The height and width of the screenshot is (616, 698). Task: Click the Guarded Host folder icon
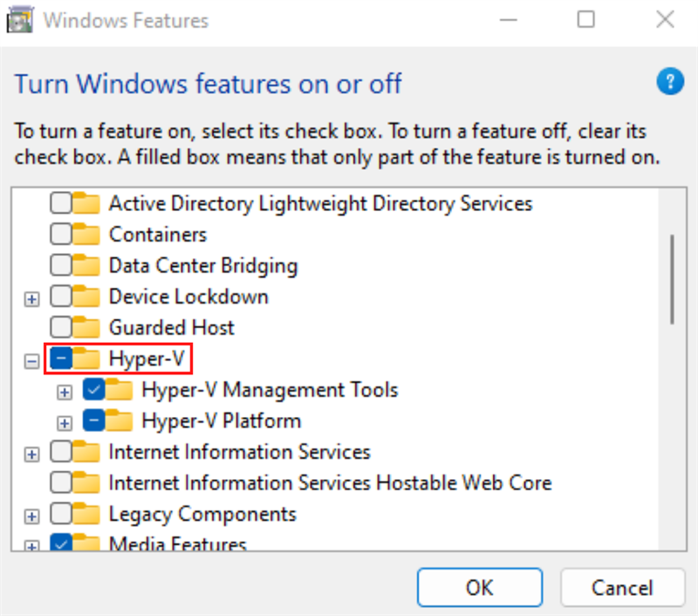tap(86, 327)
